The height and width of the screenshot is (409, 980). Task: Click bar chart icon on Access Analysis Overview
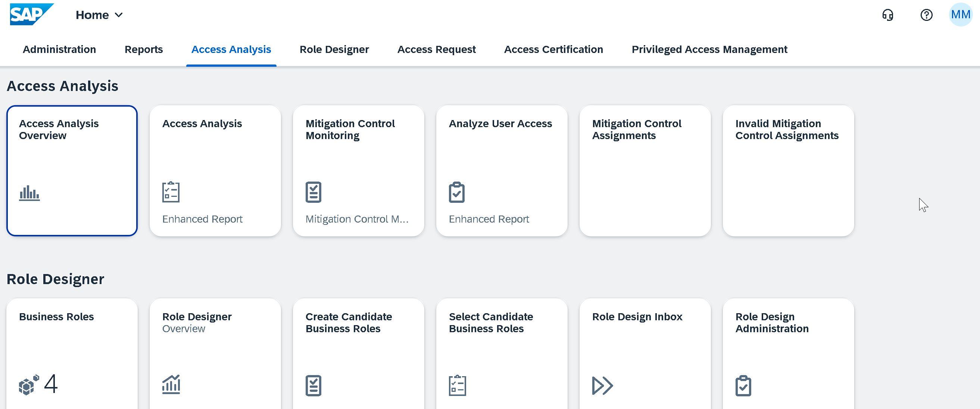point(29,193)
